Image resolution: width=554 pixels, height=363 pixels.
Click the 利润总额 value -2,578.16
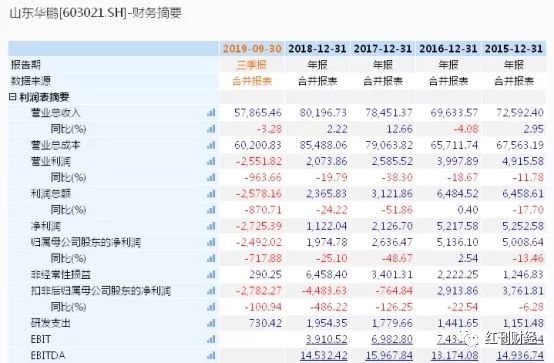click(x=259, y=194)
